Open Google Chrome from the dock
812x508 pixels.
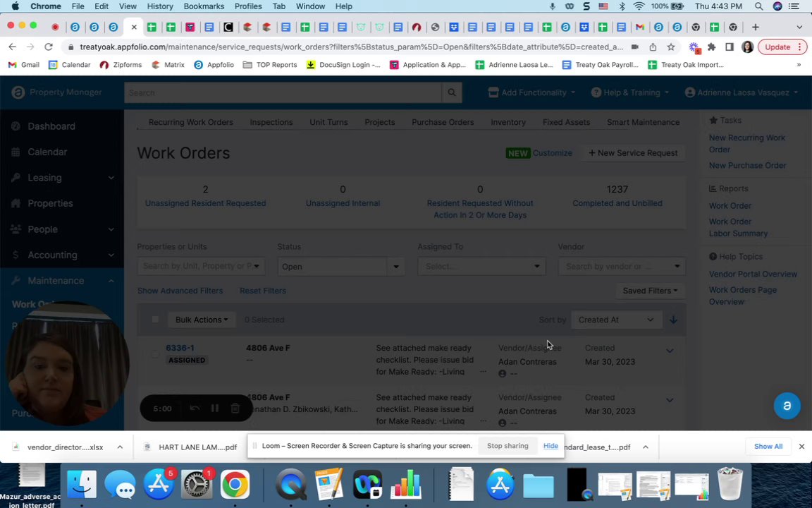pyautogui.click(x=235, y=485)
